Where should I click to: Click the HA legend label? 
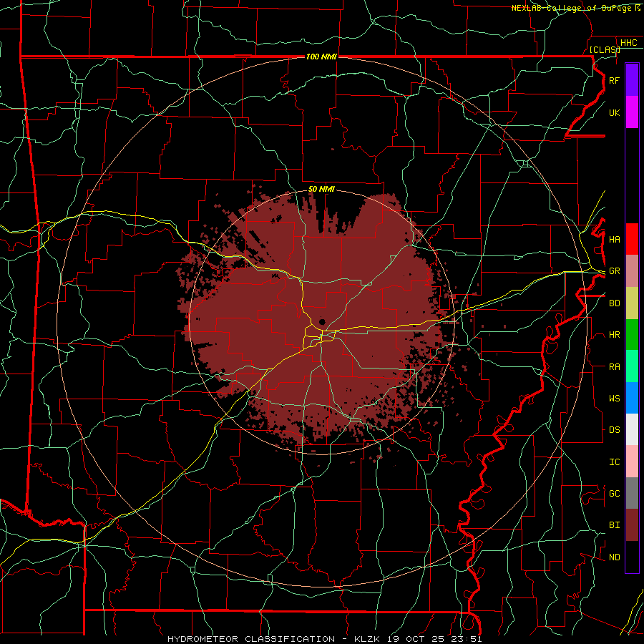pyautogui.click(x=614, y=240)
